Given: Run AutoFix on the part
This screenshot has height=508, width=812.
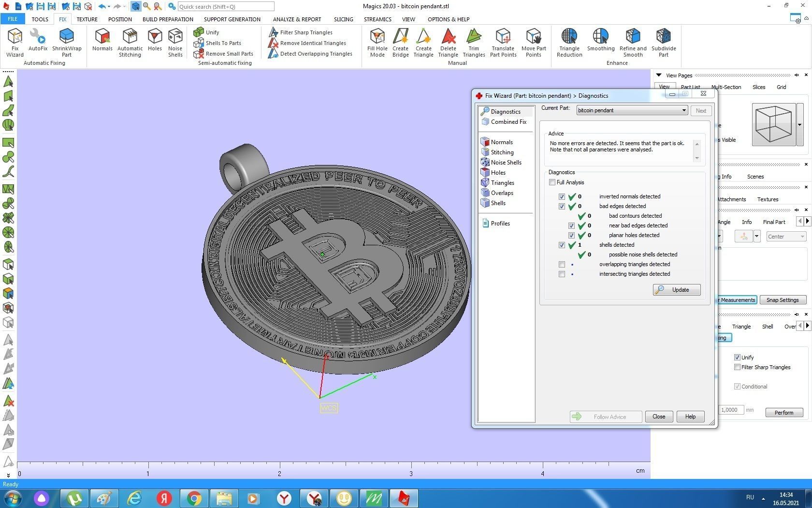Looking at the screenshot, I should 38,40.
